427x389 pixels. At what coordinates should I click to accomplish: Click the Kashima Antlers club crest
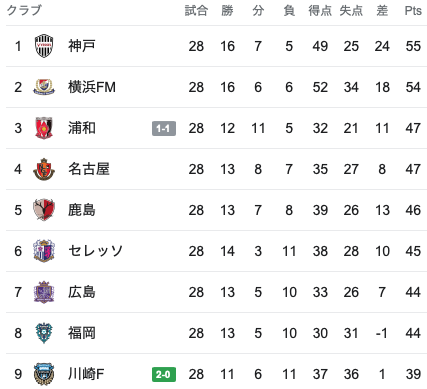coord(44,210)
